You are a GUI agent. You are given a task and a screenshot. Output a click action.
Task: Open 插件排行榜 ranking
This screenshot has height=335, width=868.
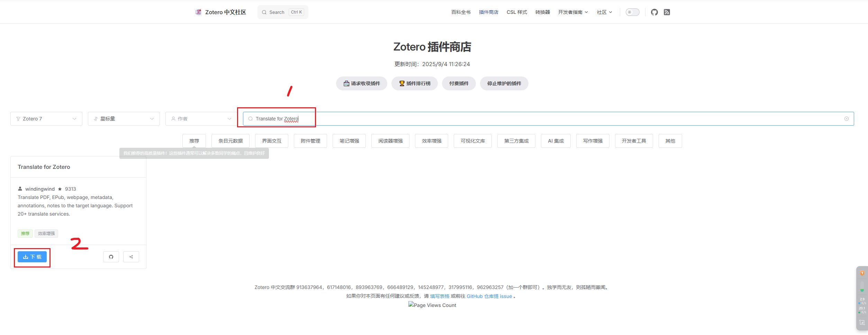[415, 83]
